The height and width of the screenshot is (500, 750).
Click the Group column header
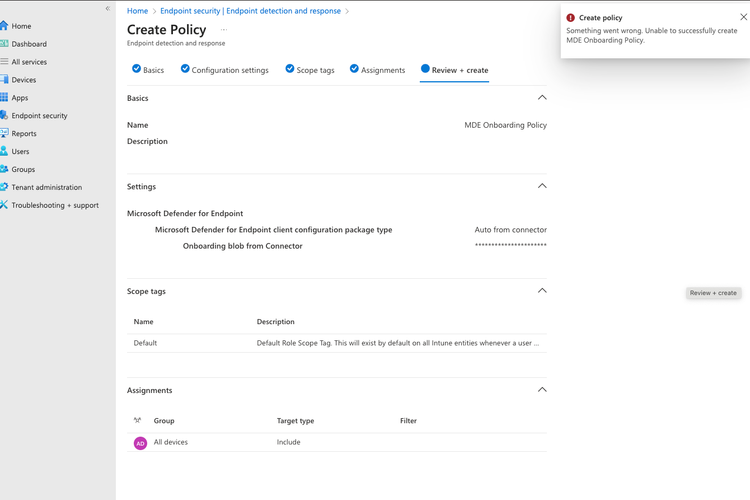(x=164, y=421)
